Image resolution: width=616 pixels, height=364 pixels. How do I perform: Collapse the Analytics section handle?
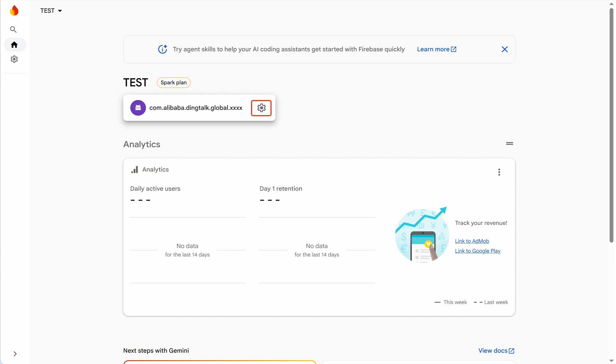click(x=510, y=143)
